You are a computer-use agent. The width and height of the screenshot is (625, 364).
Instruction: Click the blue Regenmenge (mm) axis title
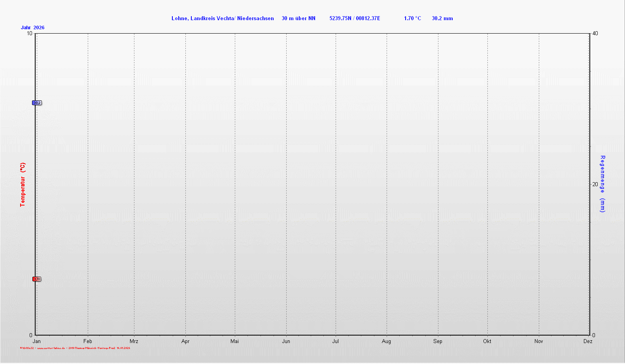[602, 184]
